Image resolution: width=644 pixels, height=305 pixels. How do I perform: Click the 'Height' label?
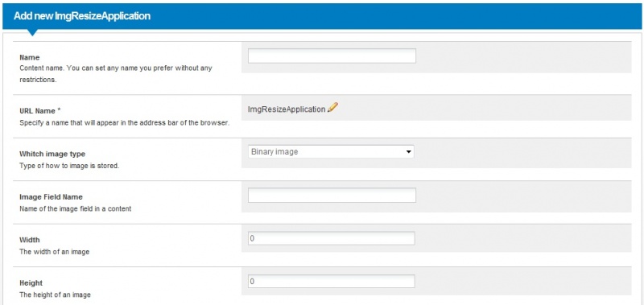click(31, 283)
